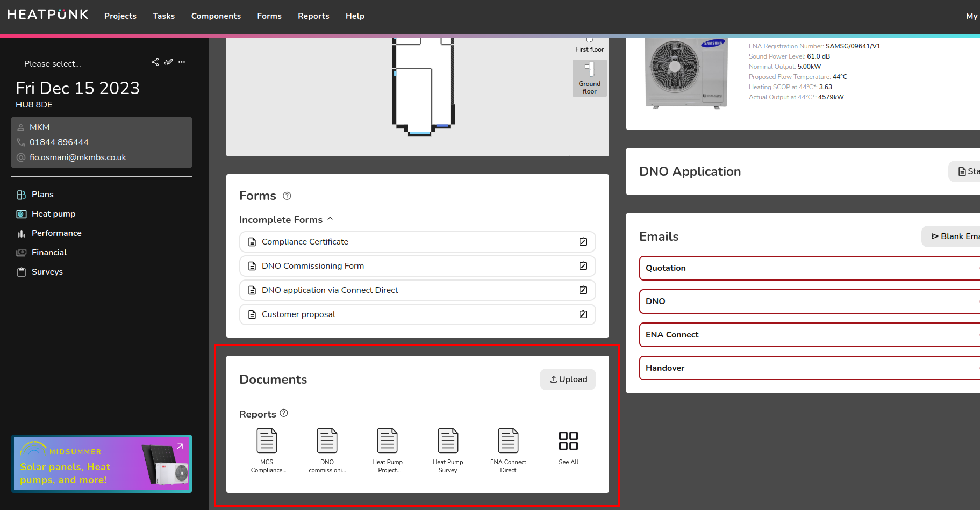Viewport: 980px width, 510px height.
Task: Click the Blank Email button
Action: tap(952, 236)
